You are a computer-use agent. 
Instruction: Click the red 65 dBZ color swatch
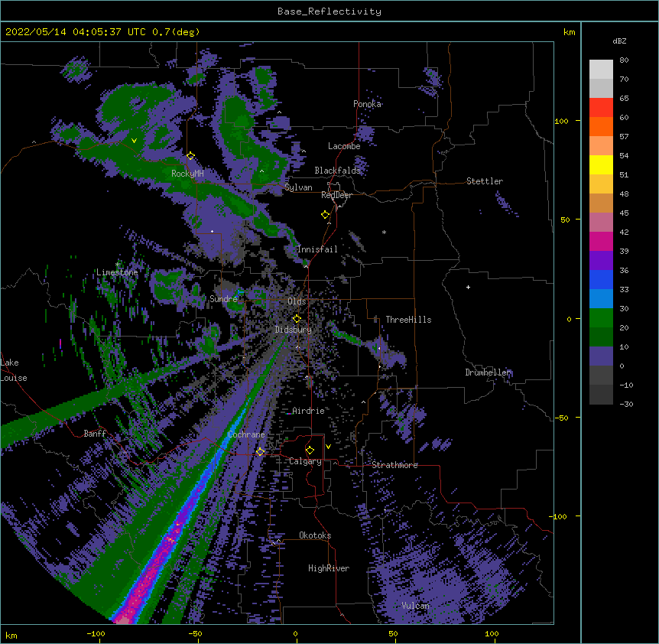click(x=601, y=107)
